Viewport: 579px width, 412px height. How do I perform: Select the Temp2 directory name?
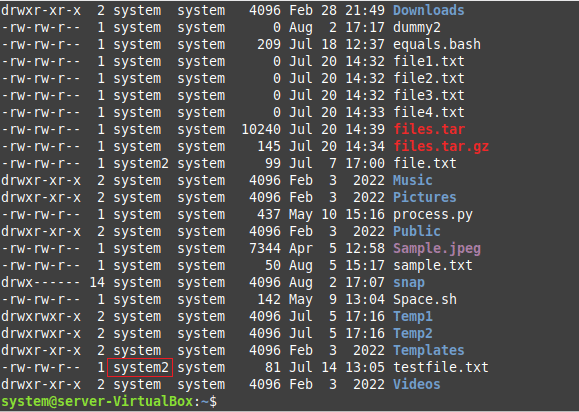pyautogui.click(x=412, y=334)
